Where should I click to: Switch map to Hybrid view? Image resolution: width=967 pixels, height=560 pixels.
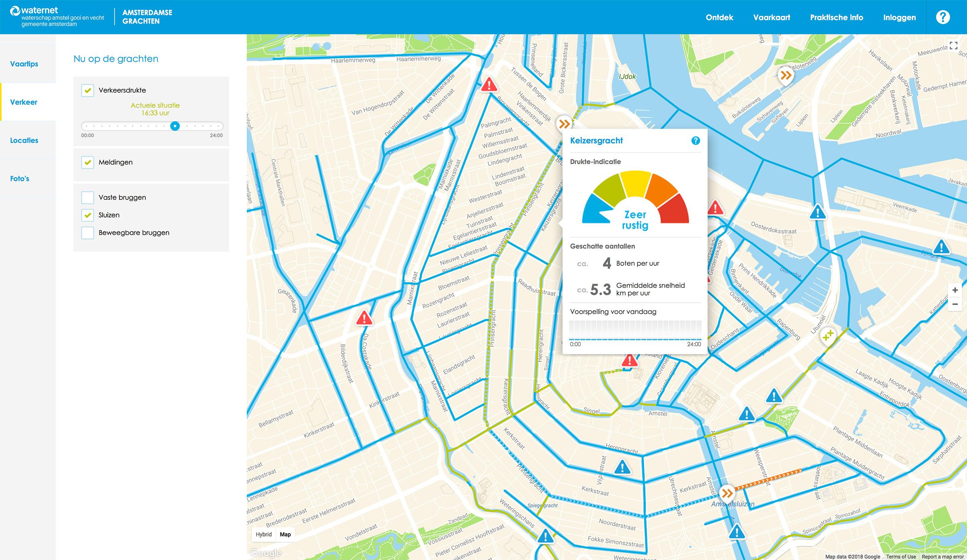point(264,534)
